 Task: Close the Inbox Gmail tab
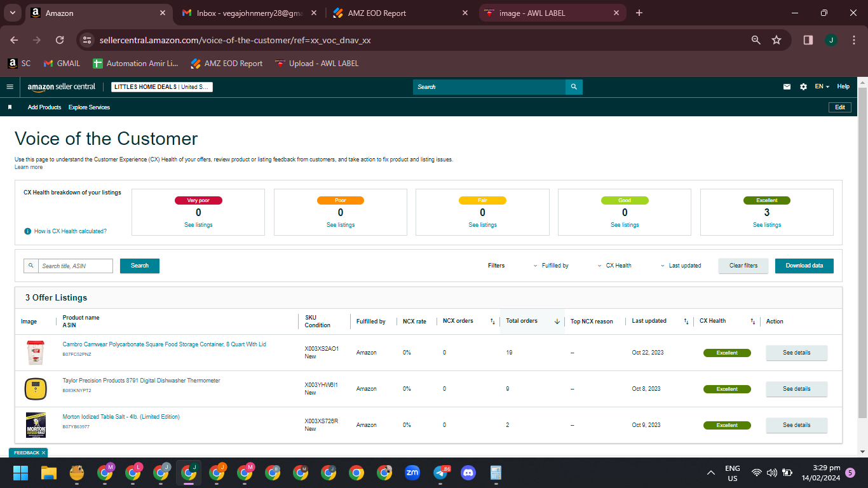pyautogui.click(x=314, y=13)
